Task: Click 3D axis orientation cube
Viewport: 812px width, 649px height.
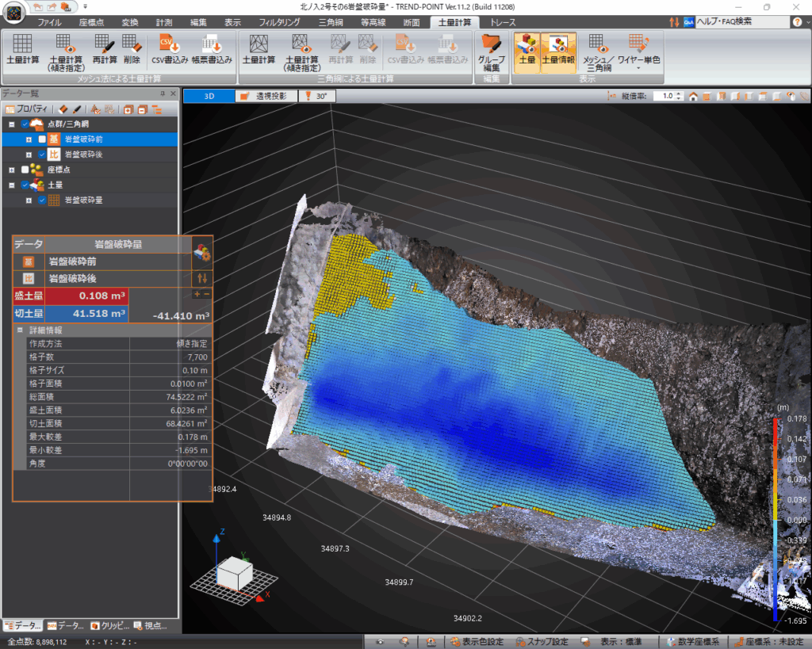Action: pos(235,573)
